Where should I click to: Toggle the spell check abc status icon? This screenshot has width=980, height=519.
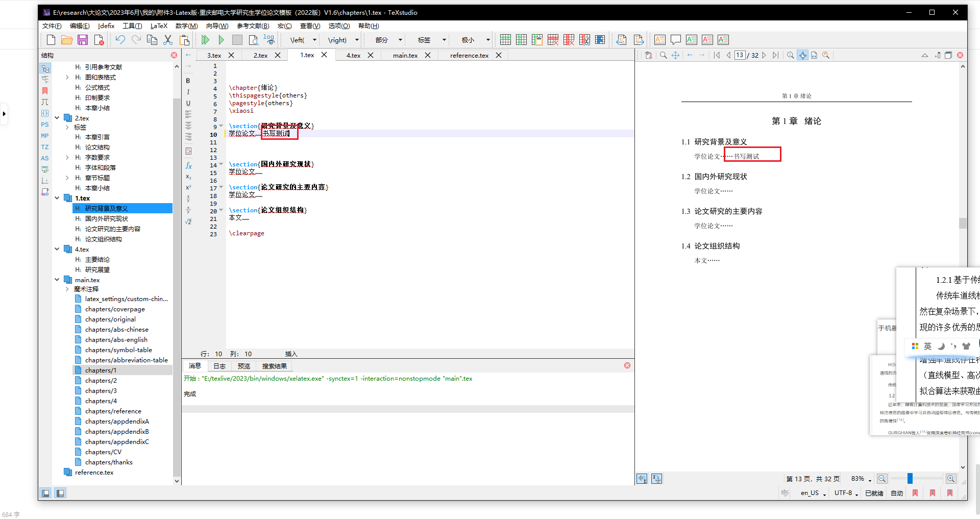785,493
